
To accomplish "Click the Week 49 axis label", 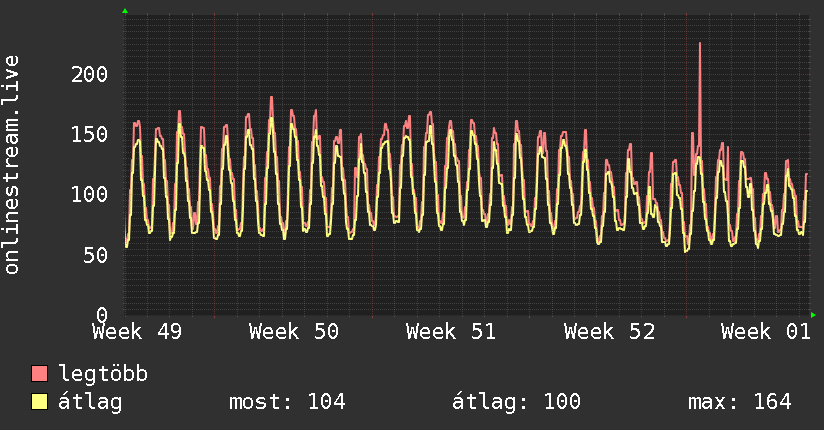I will [137, 332].
